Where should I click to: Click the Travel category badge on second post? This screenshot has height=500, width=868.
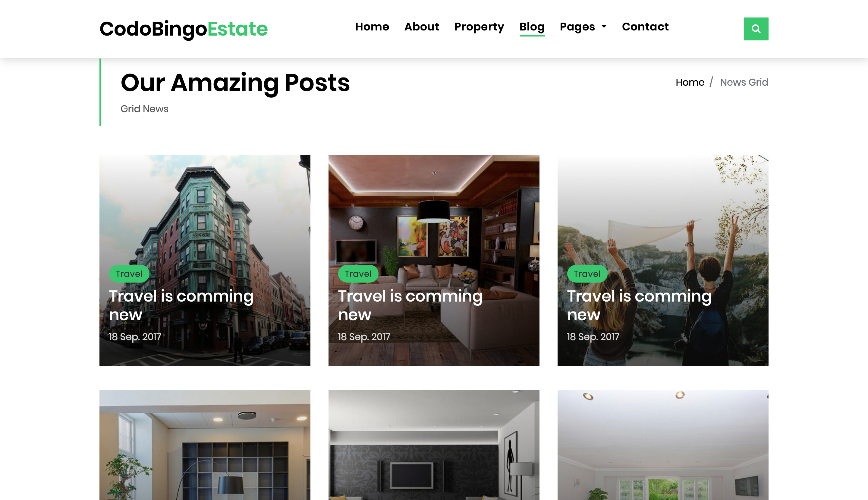click(x=358, y=274)
